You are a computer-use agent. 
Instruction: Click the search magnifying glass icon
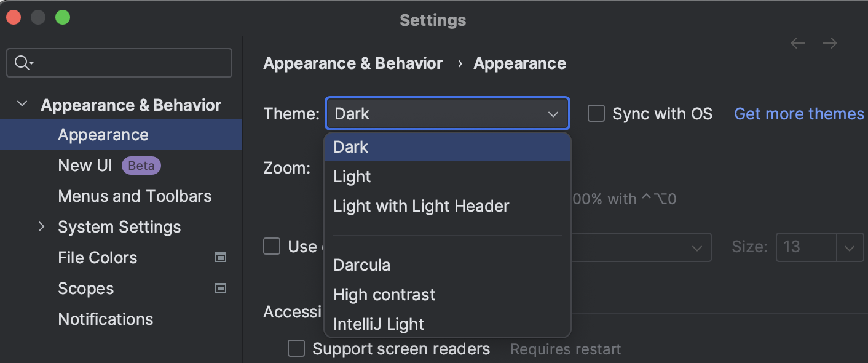click(20, 63)
